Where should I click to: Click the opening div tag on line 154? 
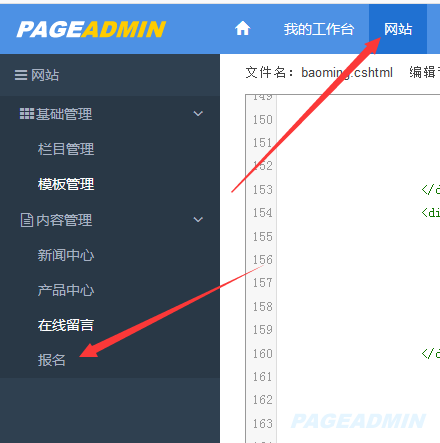[x=431, y=213]
